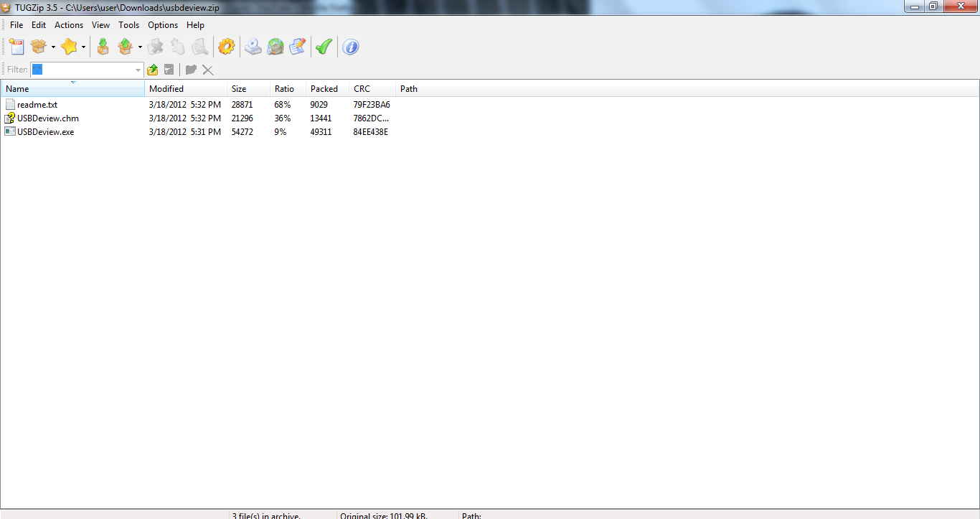Expand the Open archive dropdown arrow
980x519 pixels.
point(53,48)
